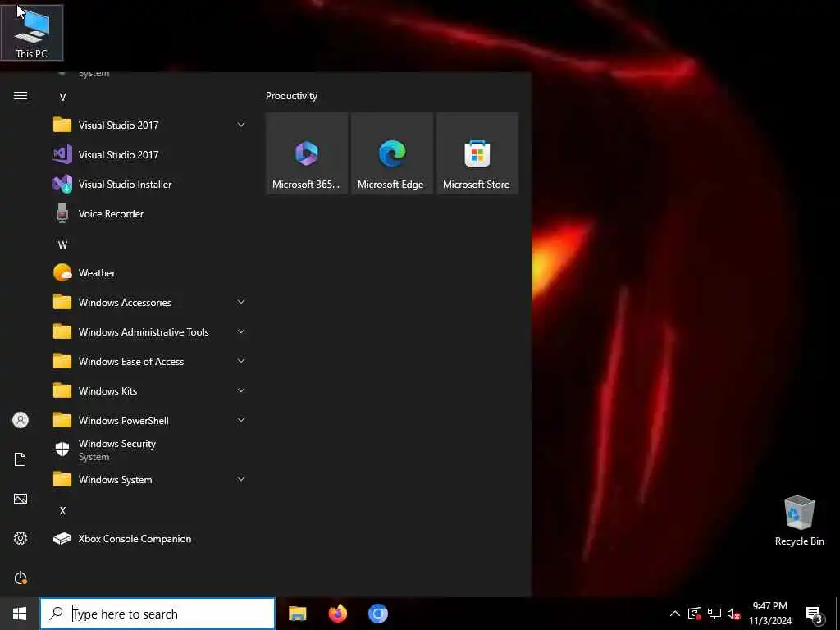Screen dimensions: 840x630
Task: Open the user account icon in Start
Action: pyautogui.click(x=21, y=420)
